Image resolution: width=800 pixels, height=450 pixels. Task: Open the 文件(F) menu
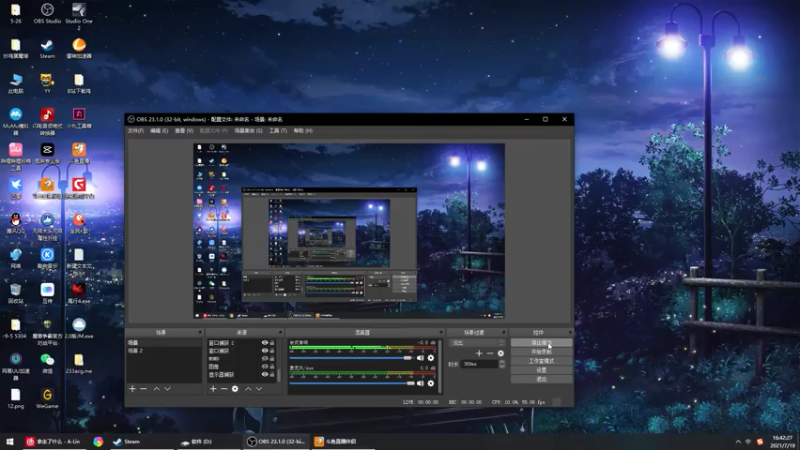136,131
